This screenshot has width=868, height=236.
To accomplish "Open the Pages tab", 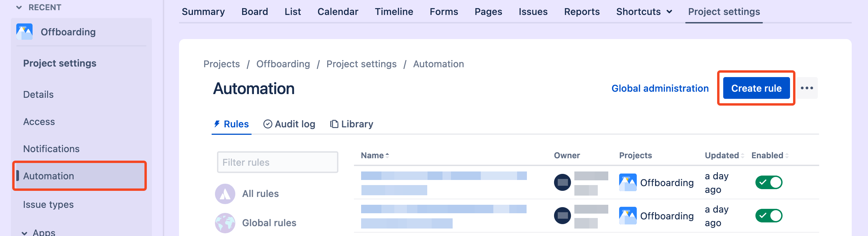I will (488, 12).
